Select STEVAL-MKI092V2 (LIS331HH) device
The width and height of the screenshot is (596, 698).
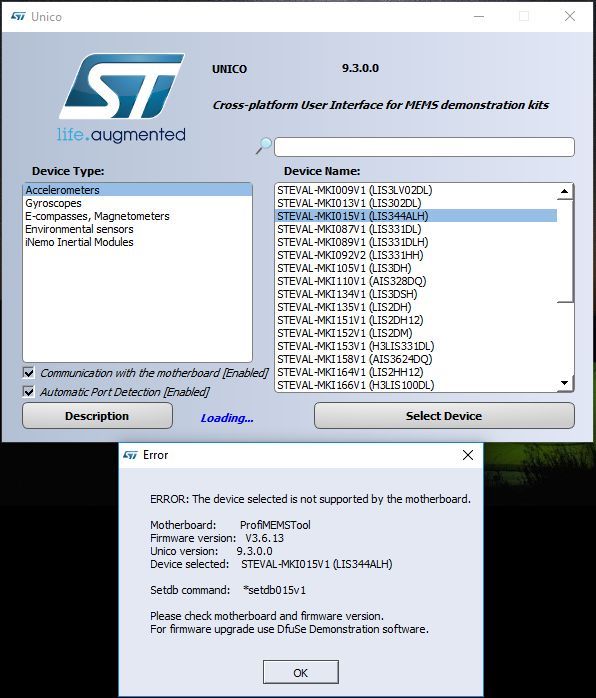pos(416,255)
